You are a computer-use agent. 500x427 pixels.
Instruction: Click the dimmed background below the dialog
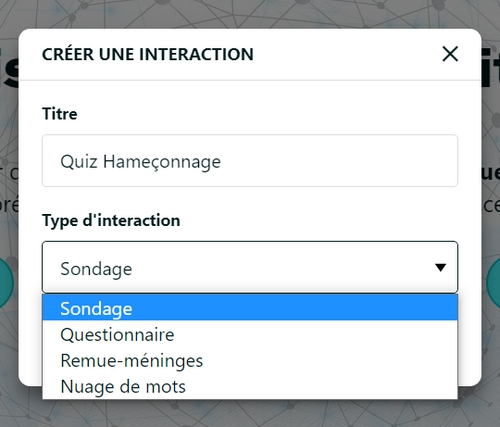[x=250, y=413]
